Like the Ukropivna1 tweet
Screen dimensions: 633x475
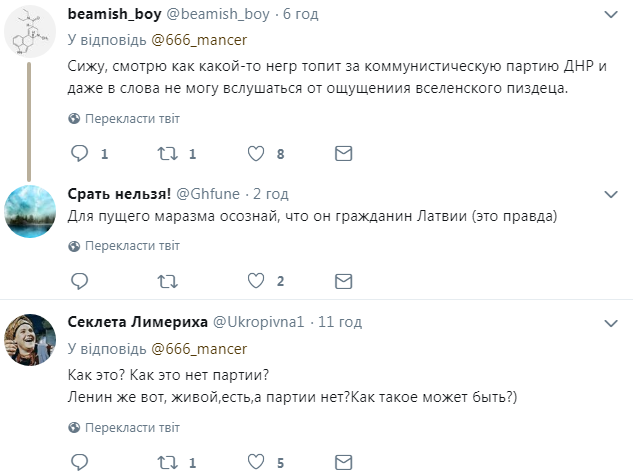tap(255, 462)
